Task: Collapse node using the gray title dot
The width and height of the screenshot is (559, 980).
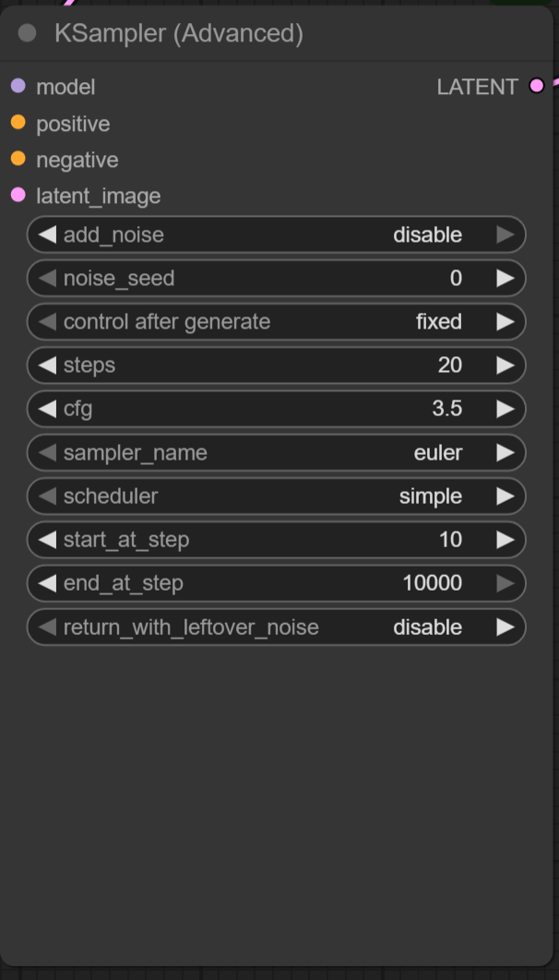Action: 28,34
